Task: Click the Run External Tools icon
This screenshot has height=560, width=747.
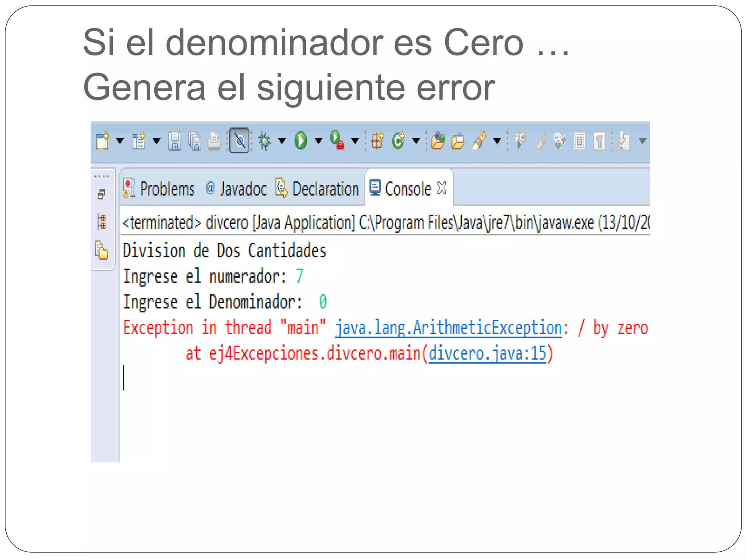Action: pos(337,140)
